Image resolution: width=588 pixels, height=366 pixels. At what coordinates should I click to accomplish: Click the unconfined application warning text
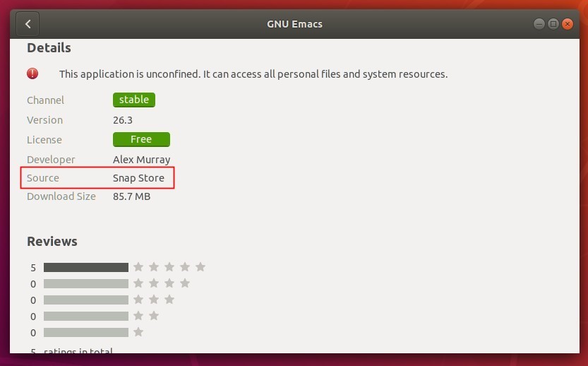253,74
